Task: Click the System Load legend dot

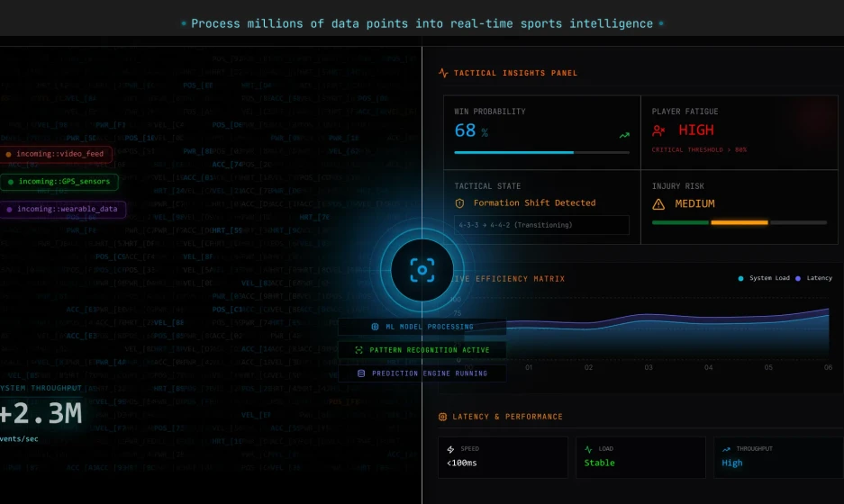Action: tap(740, 278)
